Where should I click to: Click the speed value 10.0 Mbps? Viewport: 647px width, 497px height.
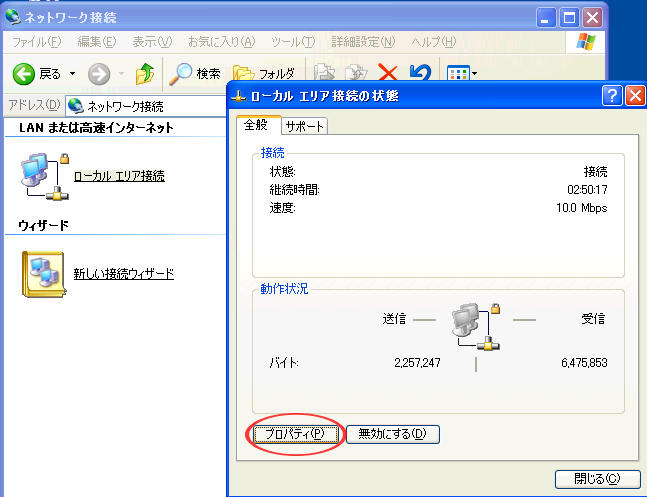[581, 208]
